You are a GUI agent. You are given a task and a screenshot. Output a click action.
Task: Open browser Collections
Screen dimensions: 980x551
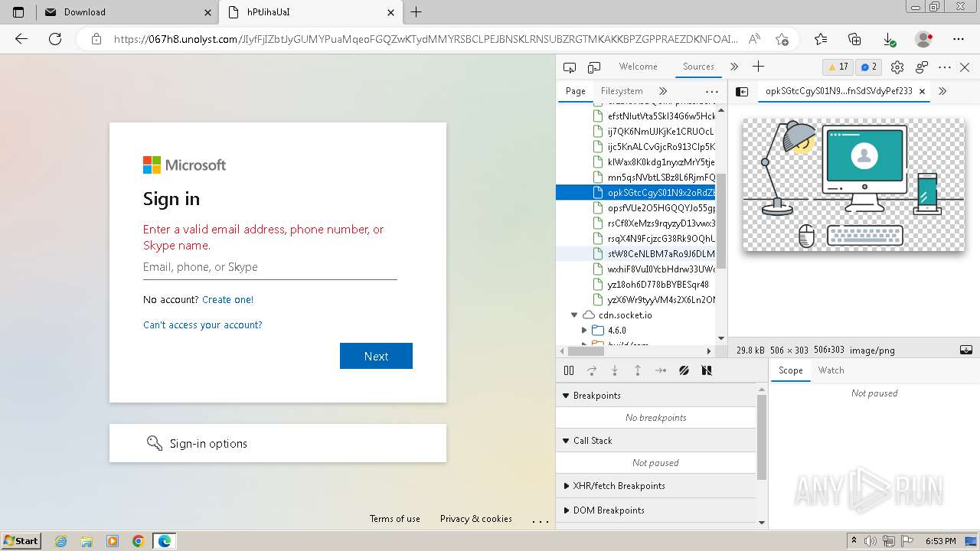tap(855, 39)
